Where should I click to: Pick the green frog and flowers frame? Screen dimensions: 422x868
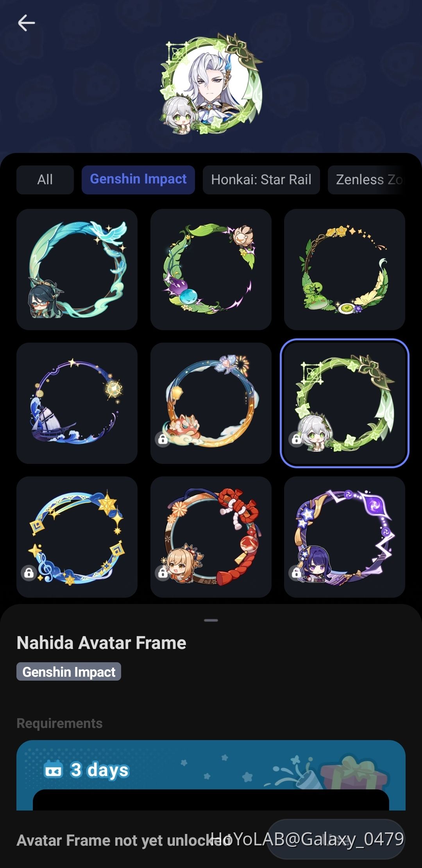click(x=345, y=270)
